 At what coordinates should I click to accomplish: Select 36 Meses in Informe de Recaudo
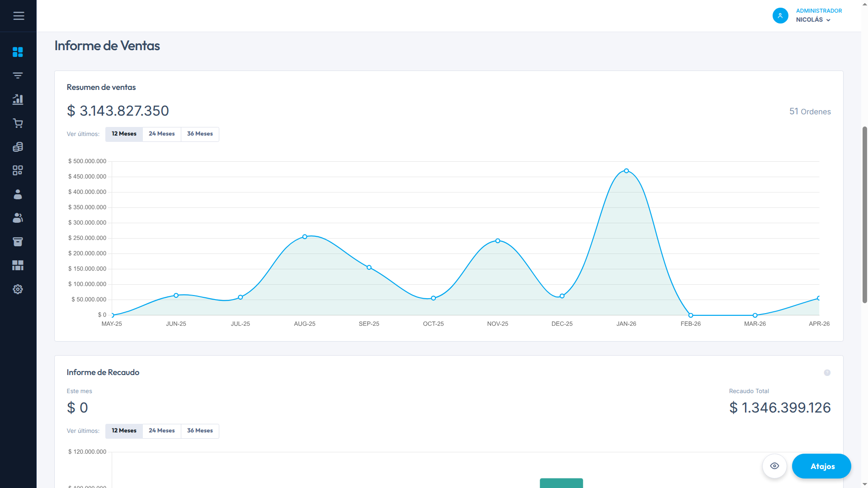[x=200, y=431]
